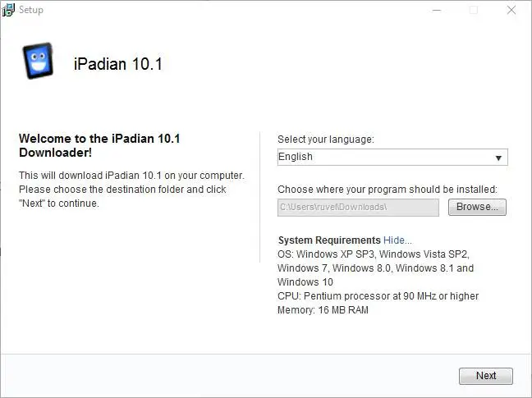This screenshot has width=532, height=398.
Task: Click the Setup title bar text
Action: [30, 10]
